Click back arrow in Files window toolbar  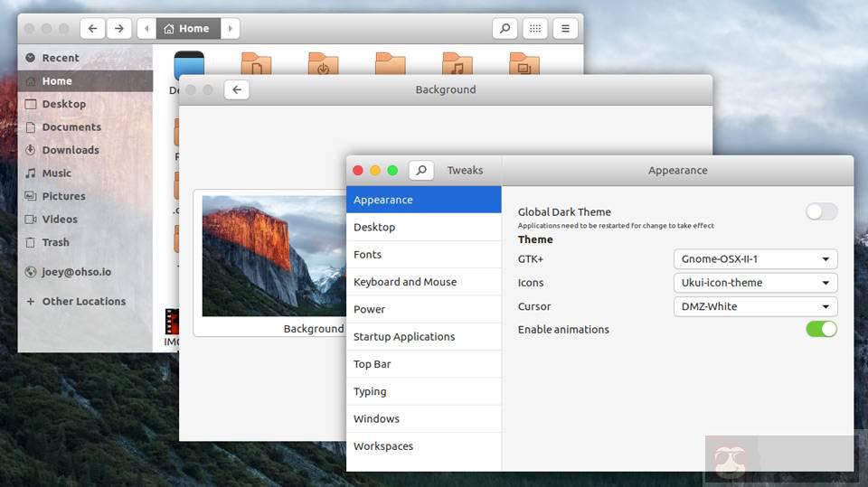coord(92,28)
